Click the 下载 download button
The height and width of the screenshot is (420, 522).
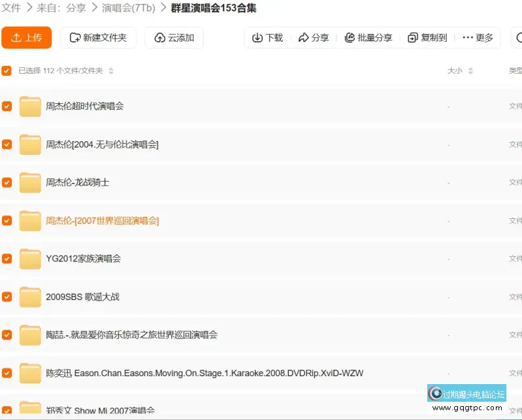tap(267, 38)
